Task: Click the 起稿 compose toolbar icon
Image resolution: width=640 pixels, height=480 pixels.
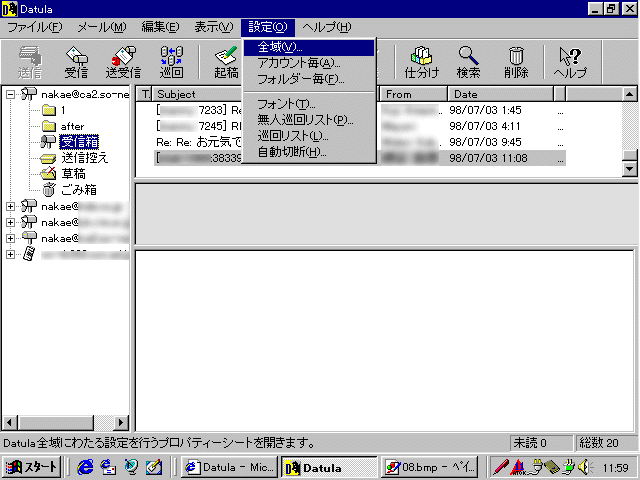Action: click(x=227, y=62)
